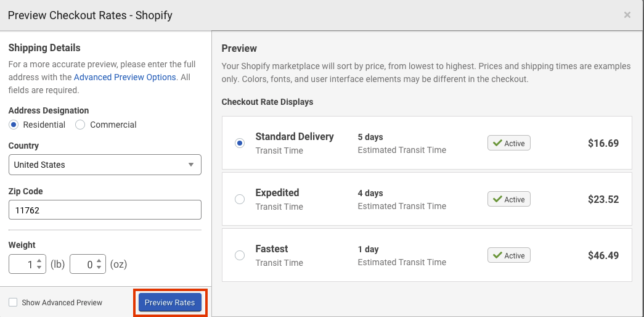Increase the pounds weight with up arrow

[x=39, y=261]
